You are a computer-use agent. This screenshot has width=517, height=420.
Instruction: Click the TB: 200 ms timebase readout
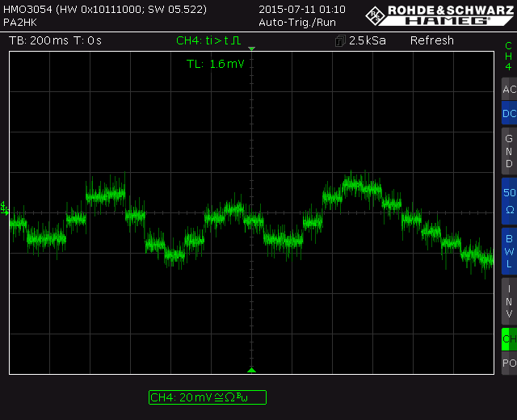click(x=39, y=40)
